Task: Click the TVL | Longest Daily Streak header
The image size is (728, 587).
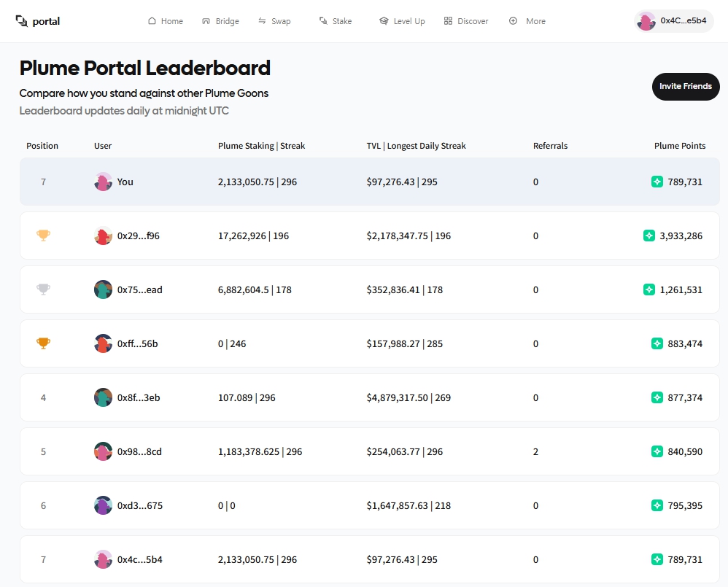Action: [416, 146]
